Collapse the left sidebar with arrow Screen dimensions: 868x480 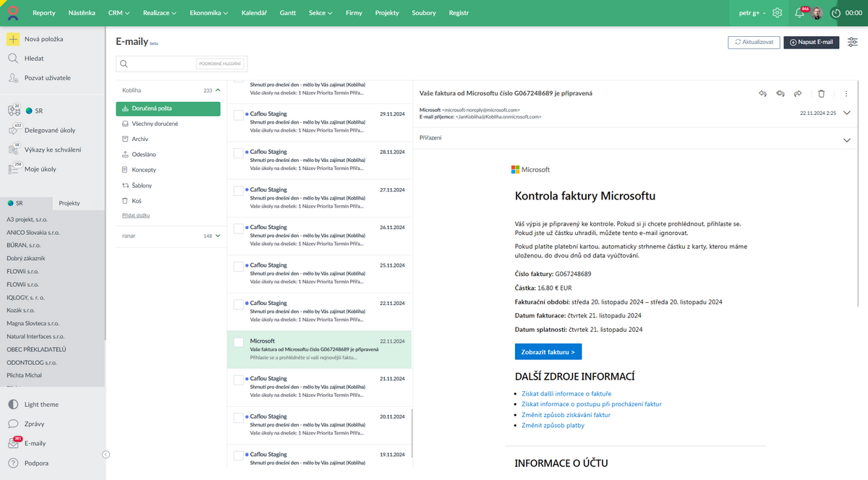[106, 455]
